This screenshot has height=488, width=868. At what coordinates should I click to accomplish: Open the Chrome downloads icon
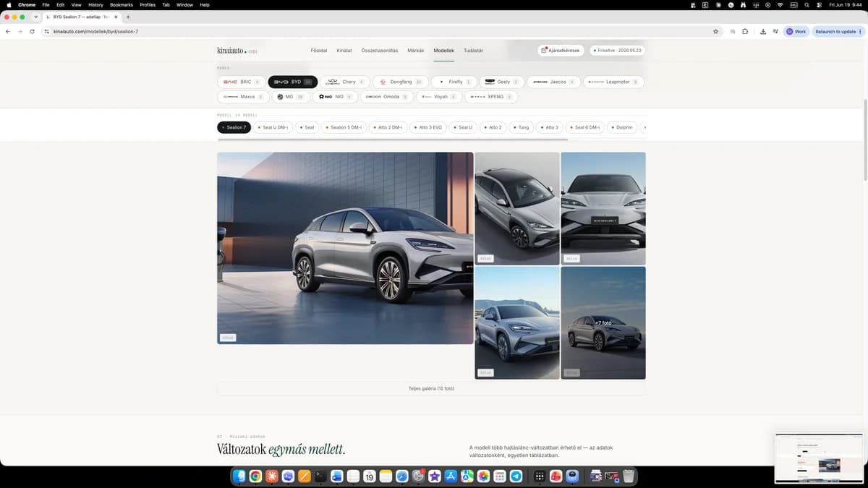763,32
